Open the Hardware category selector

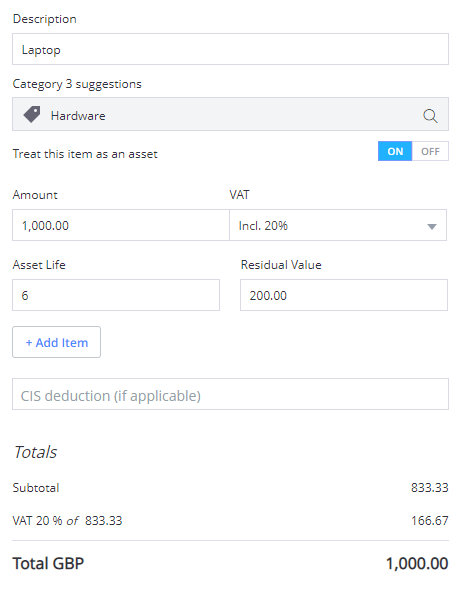[x=230, y=114]
